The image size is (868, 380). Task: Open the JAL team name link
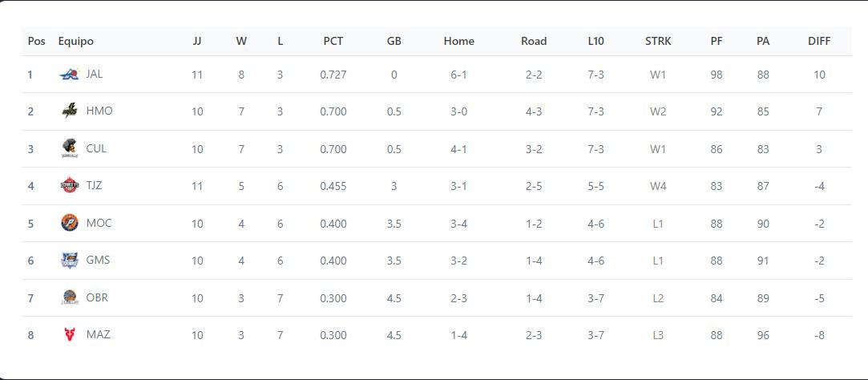click(95, 74)
